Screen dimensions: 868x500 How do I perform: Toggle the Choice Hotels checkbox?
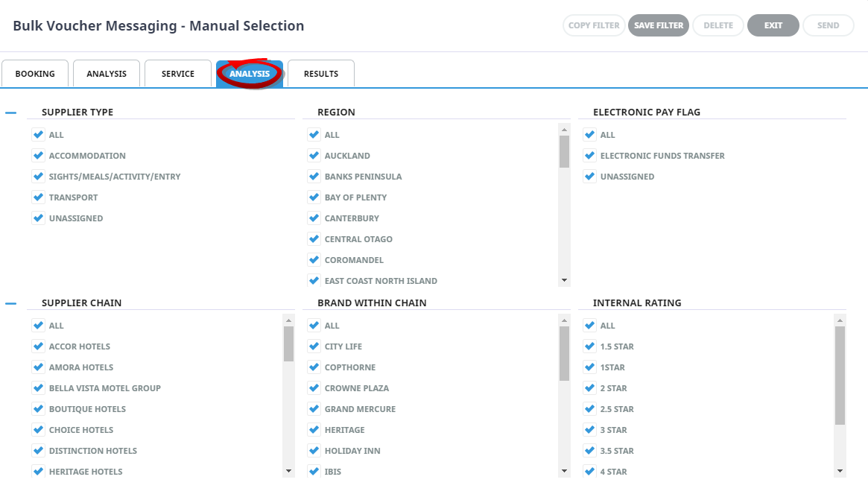click(x=38, y=430)
